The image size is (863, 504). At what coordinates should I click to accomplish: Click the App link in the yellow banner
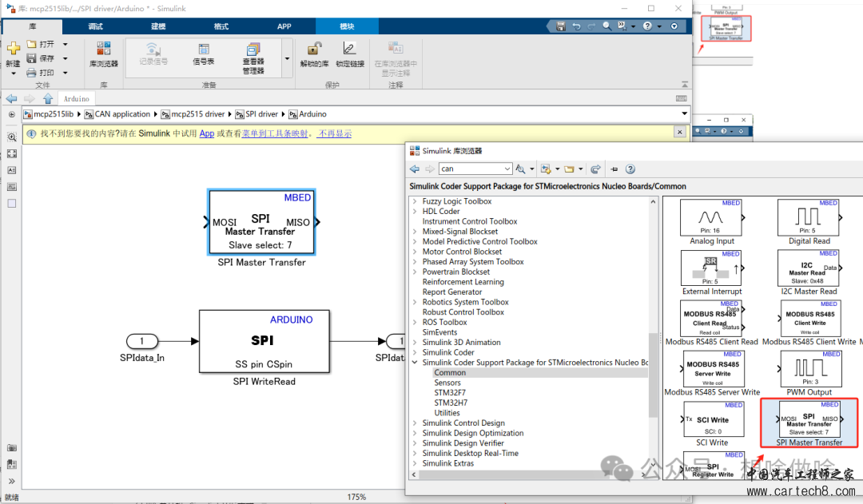tap(206, 133)
